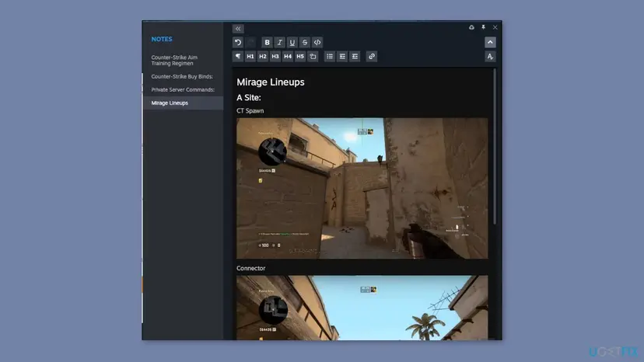644x362 pixels.
Task: Click the NOTES sidebar heading
Action: 162,39
